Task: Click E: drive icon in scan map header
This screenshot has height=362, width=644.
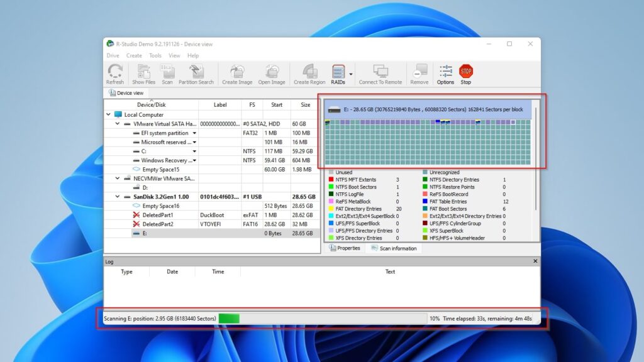Action: click(x=335, y=109)
